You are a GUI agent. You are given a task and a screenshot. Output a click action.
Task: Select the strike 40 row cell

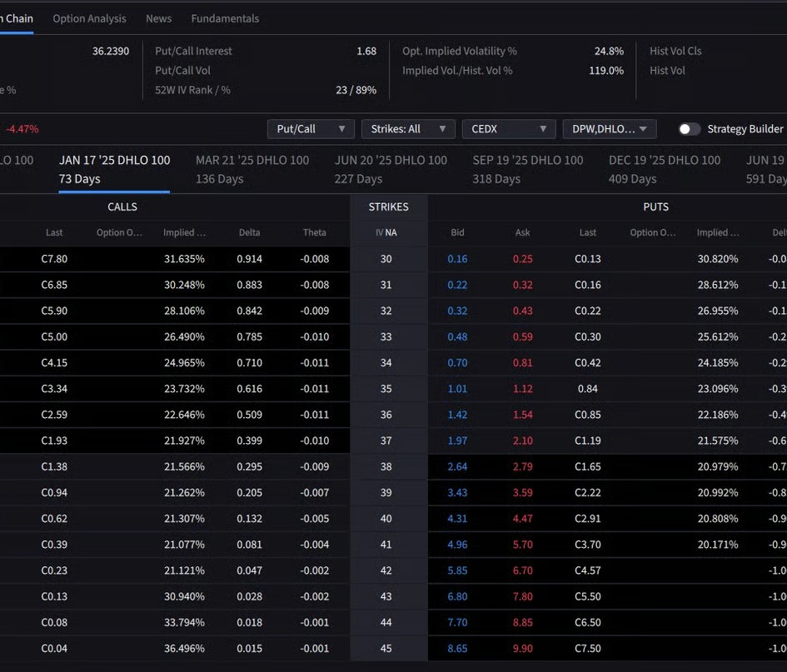pos(386,519)
